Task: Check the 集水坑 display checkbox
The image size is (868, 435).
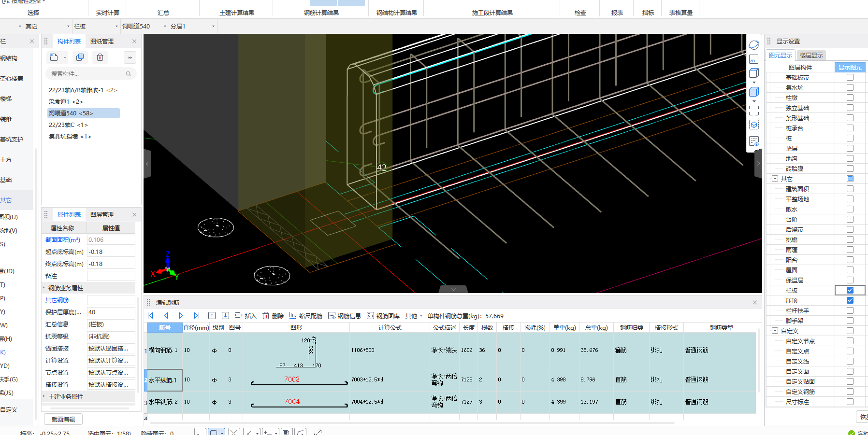Action: (x=850, y=87)
